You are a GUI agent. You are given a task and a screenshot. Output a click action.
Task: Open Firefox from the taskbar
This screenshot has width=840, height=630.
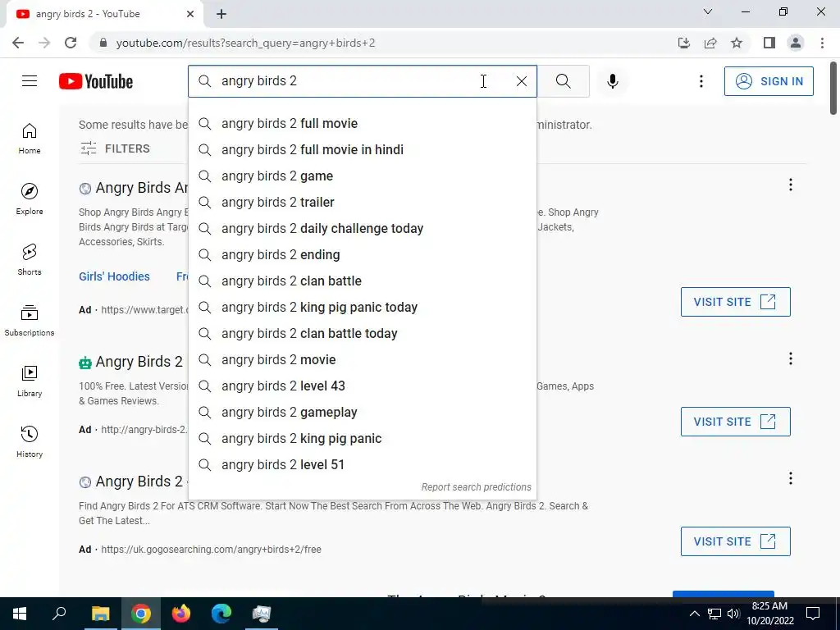point(181,614)
